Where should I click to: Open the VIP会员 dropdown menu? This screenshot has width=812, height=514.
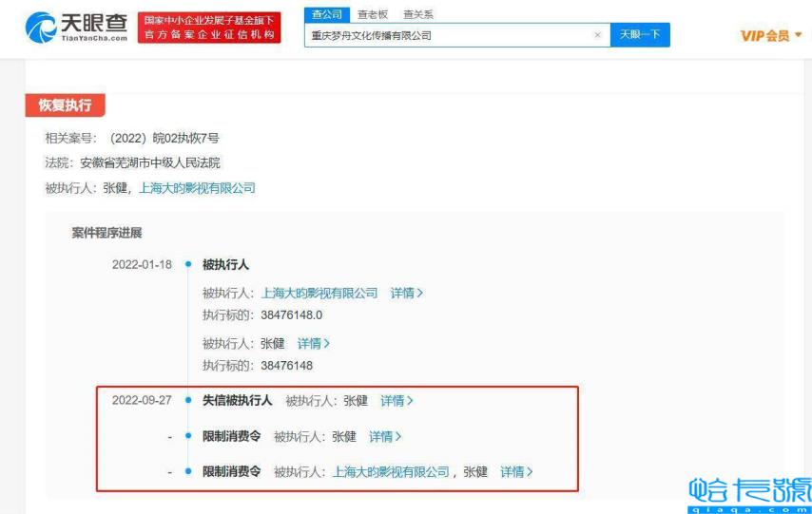pyautogui.click(x=771, y=36)
